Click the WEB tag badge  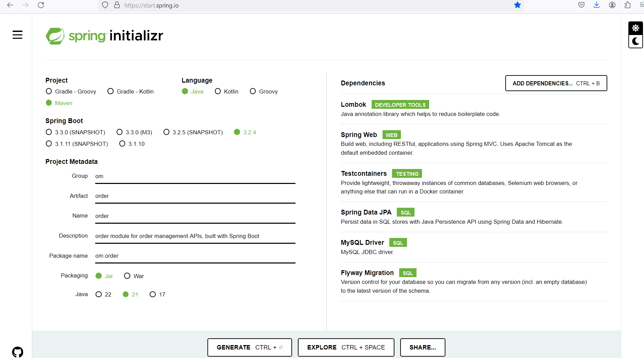[391, 135]
